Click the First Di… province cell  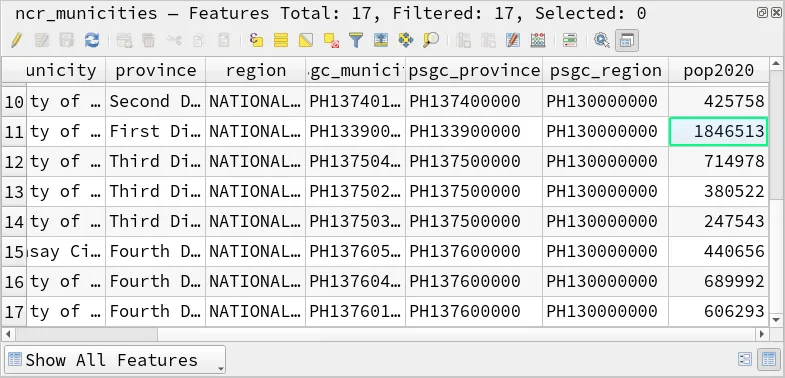coord(156,132)
